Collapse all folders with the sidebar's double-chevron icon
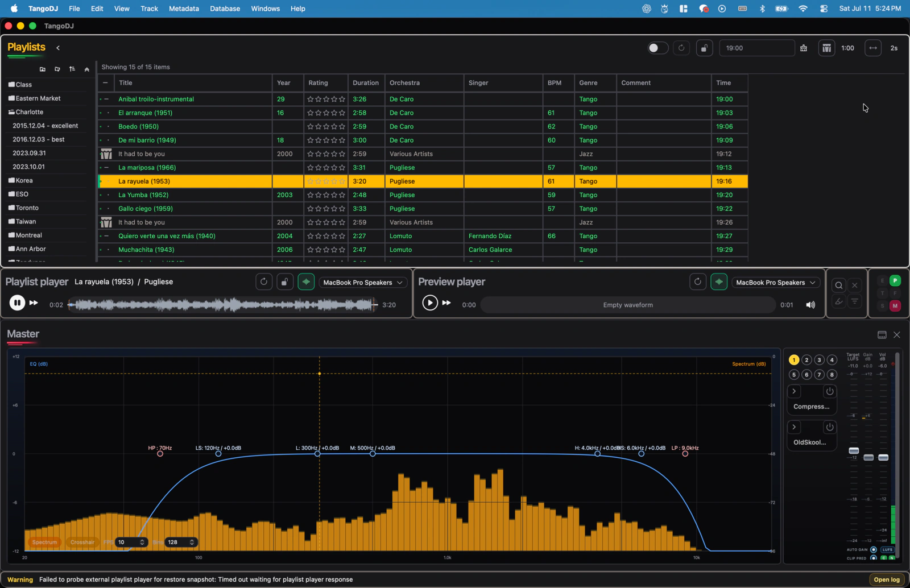This screenshot has width=910, height=588. click(x=87, y=69)
